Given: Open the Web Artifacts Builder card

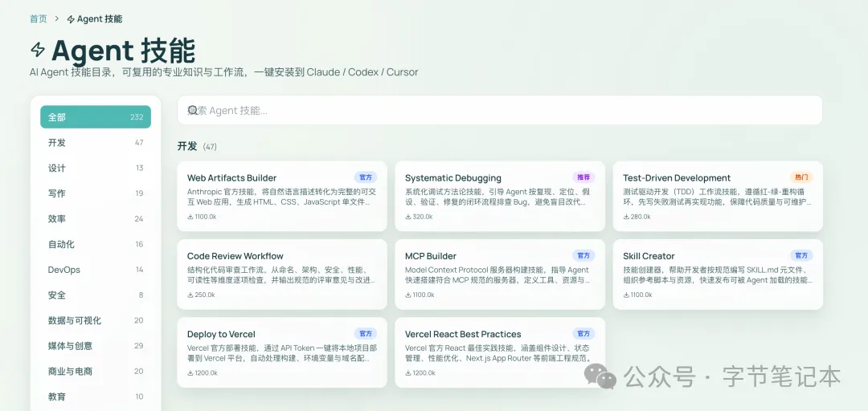Looking at the screenshot, I should tap(282, 197).
